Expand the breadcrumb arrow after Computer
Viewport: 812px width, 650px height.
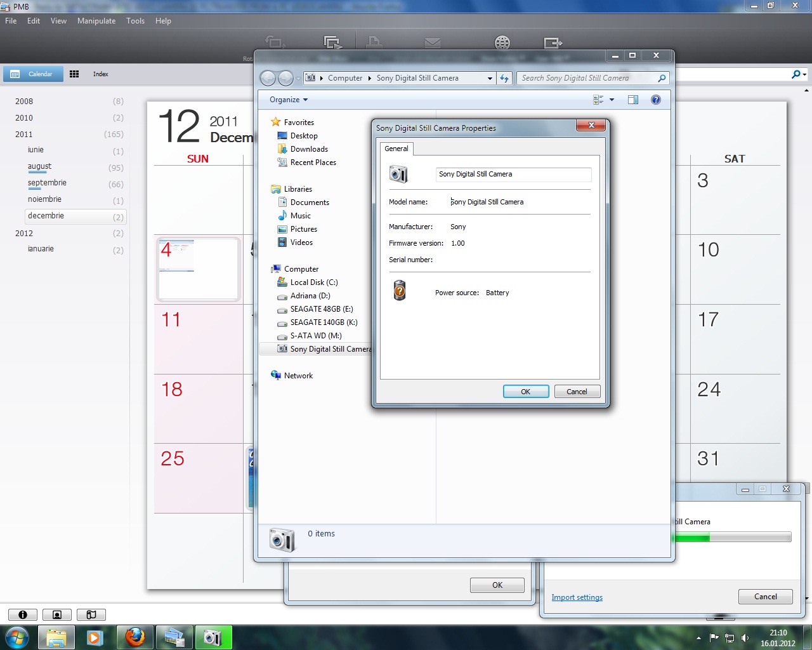pos(369,78)
